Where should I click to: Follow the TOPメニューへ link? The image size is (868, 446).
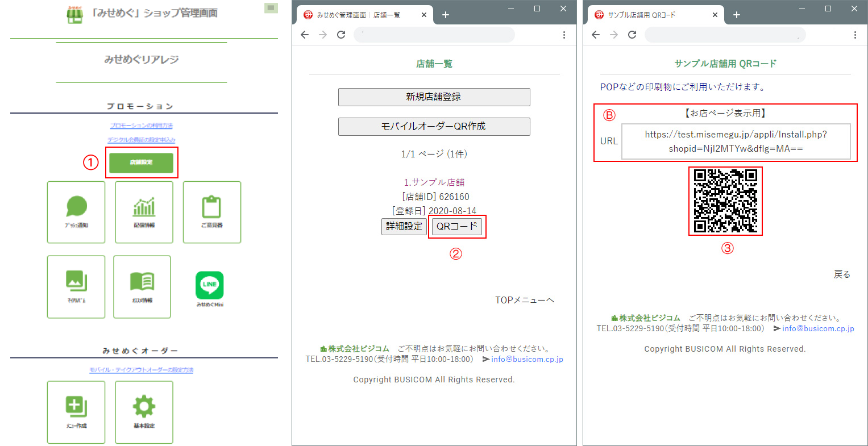coord(524,300)
